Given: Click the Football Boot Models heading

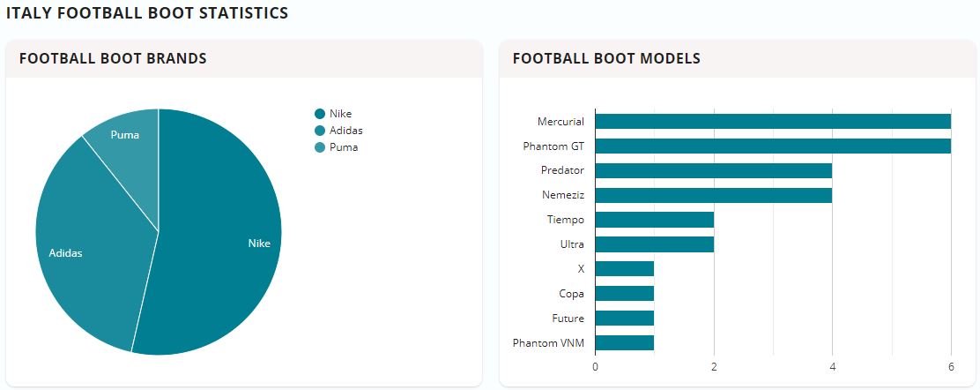Looking at the screenshot, I should click(606, 59).
